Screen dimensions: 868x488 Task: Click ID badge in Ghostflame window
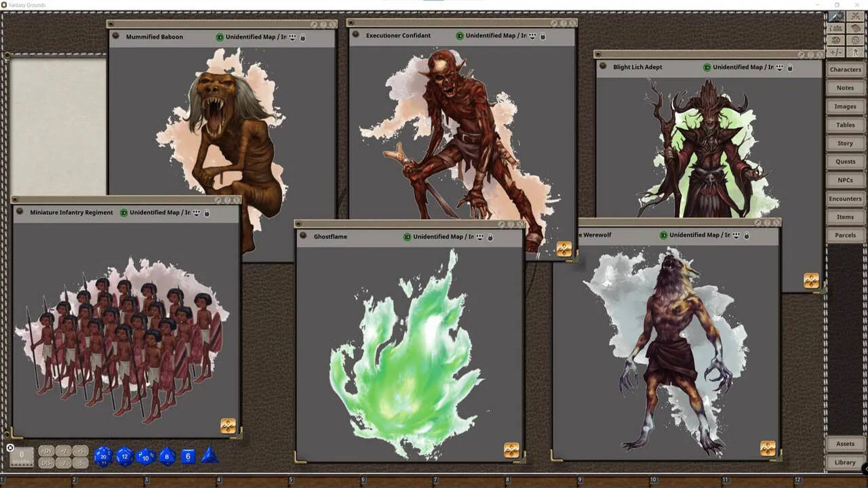click(408, 237)
